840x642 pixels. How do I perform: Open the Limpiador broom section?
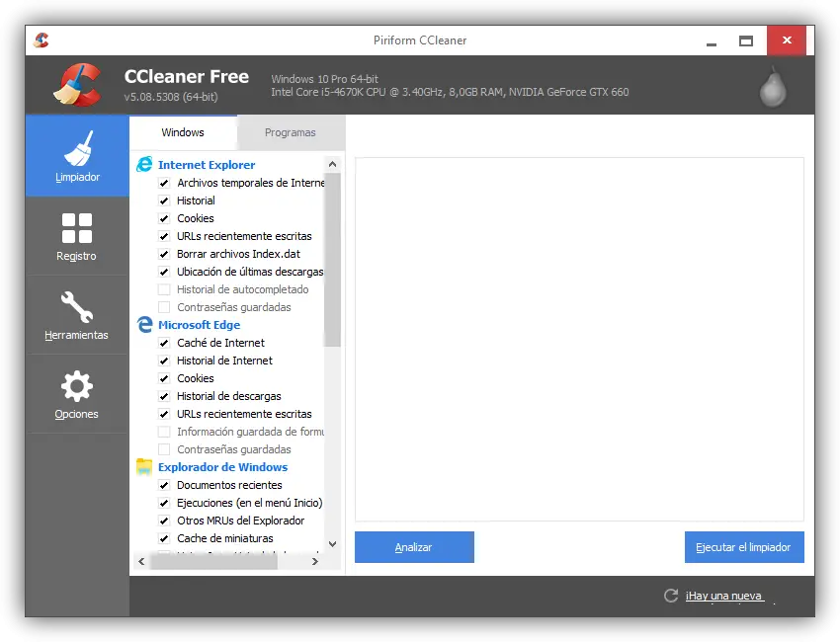(x=77, y=156)
